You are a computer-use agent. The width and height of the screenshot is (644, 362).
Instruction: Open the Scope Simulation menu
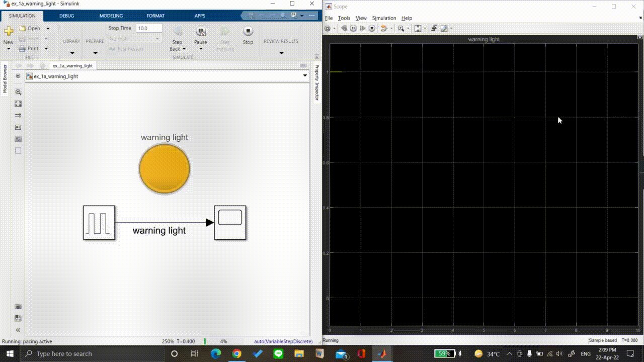384,18
